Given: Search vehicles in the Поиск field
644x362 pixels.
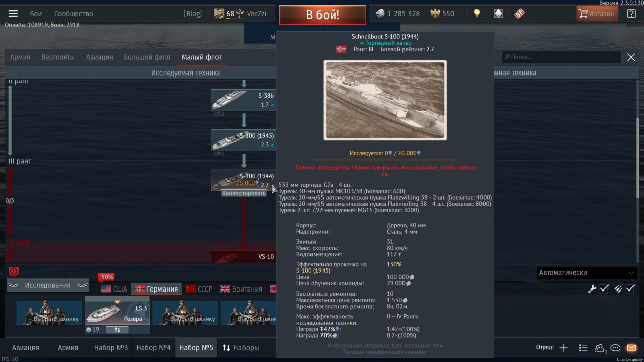Looking at the screenshot, I should point(561,57).
